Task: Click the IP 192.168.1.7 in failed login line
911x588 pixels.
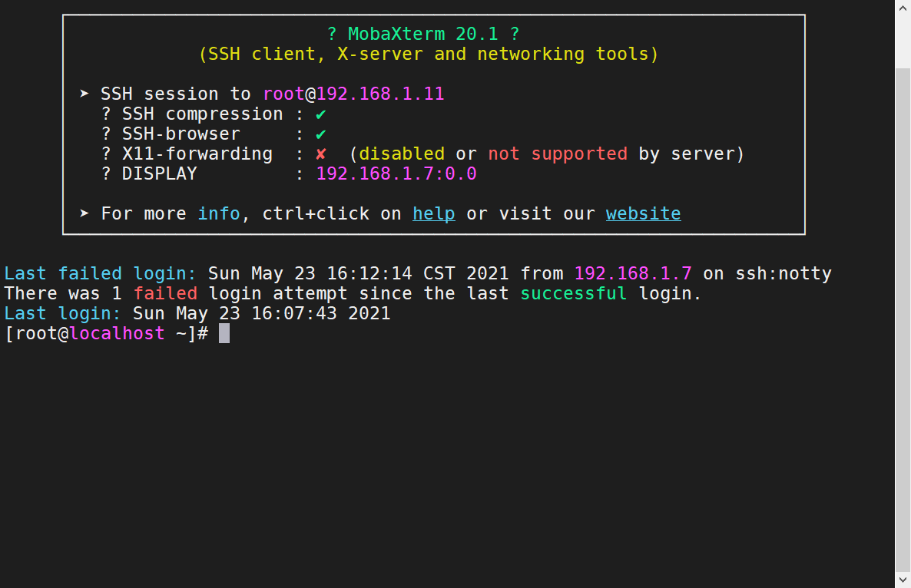Action: [633, 273]
